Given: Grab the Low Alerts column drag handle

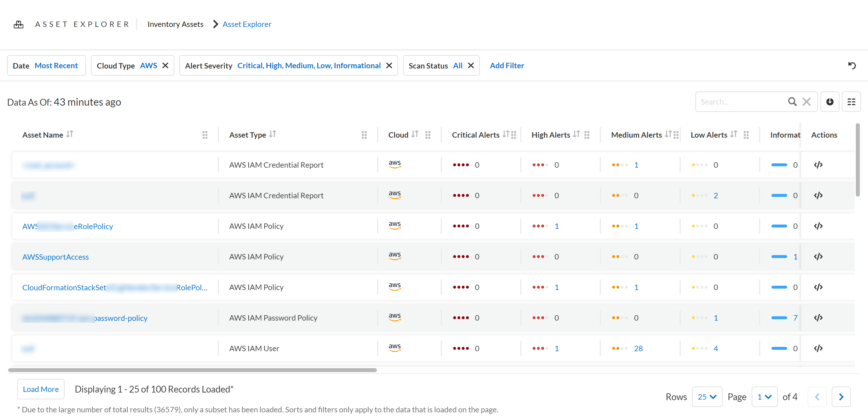Looking at the screenshot, I should 746,135.
